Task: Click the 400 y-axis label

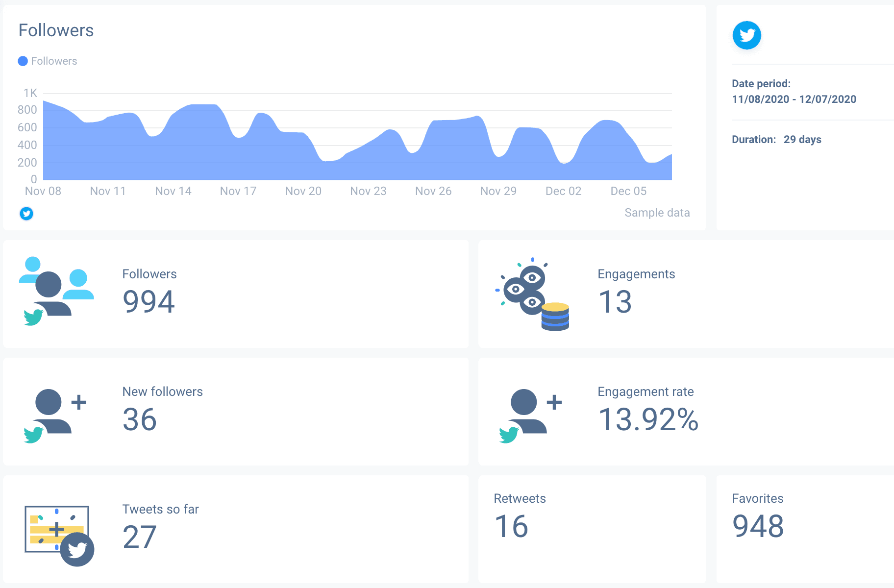Action: click(27, 145)
